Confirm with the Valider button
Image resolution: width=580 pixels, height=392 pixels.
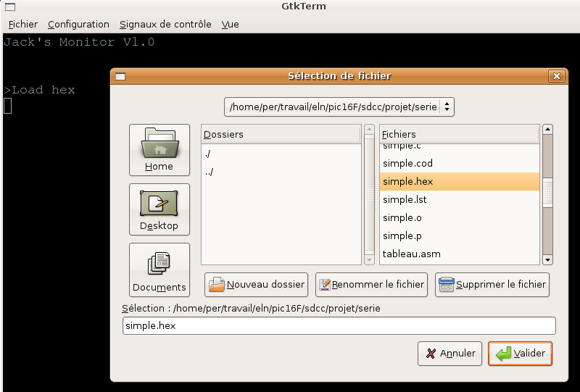tap(520, 354)
